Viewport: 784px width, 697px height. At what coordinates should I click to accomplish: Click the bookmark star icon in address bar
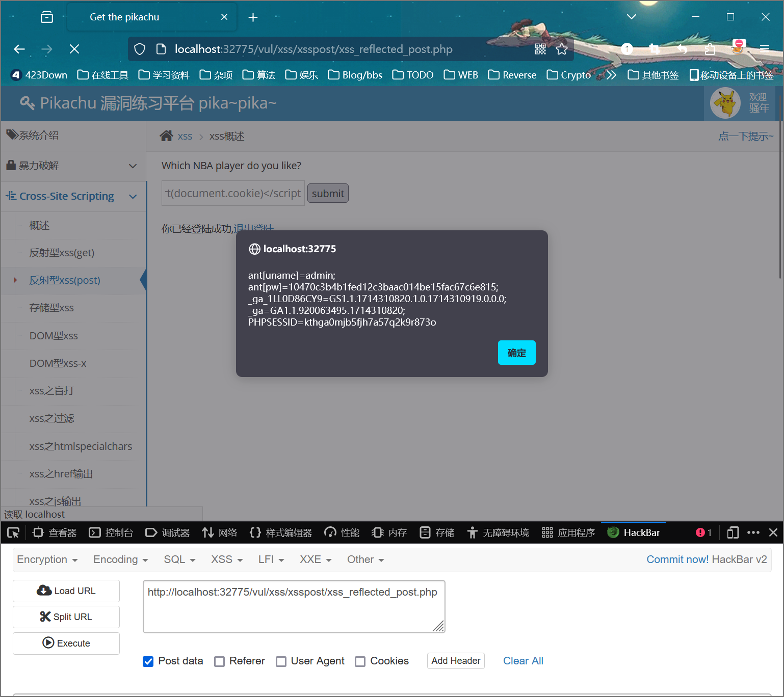tap(562, 49)
